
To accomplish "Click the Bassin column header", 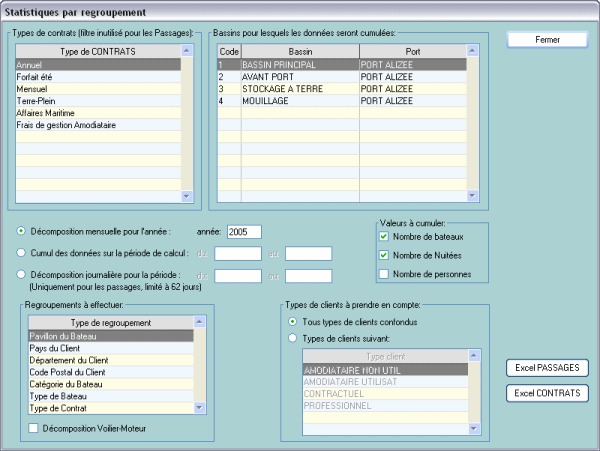I will coord(300,52).
